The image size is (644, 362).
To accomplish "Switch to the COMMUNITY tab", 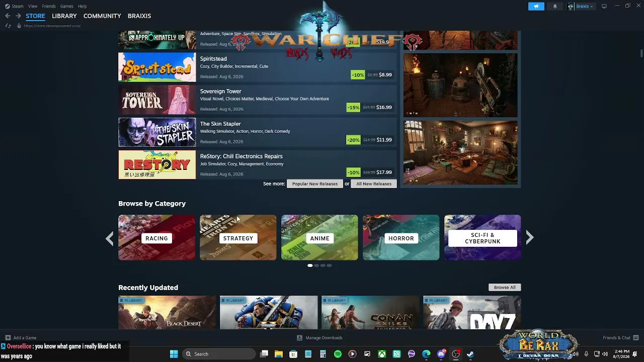I will pyautogui.click(x=102, y=16).
